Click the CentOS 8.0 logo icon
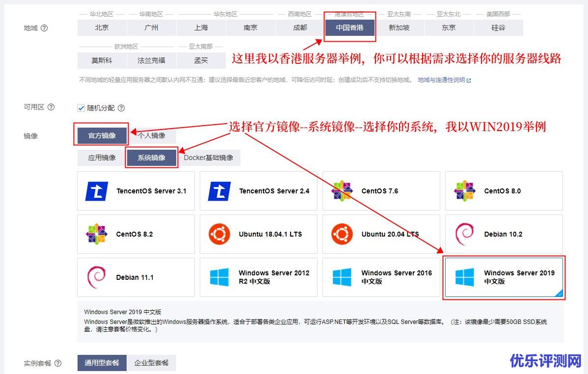Image resolution: width=588 pixels, height=374 pixels. (465, 191)
